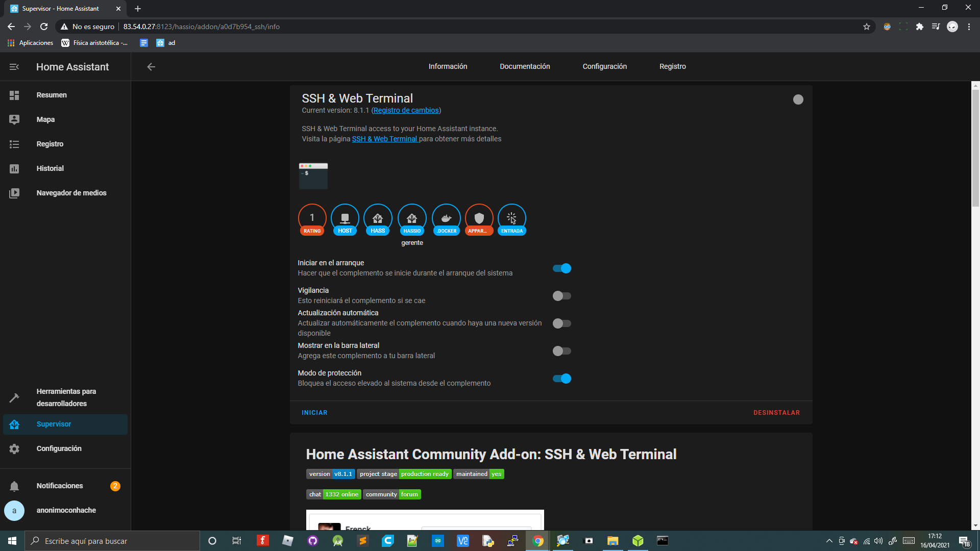Open Notificaciones bell in sidebar
This screenshot has width=980, height=551.
coord(14,486)
